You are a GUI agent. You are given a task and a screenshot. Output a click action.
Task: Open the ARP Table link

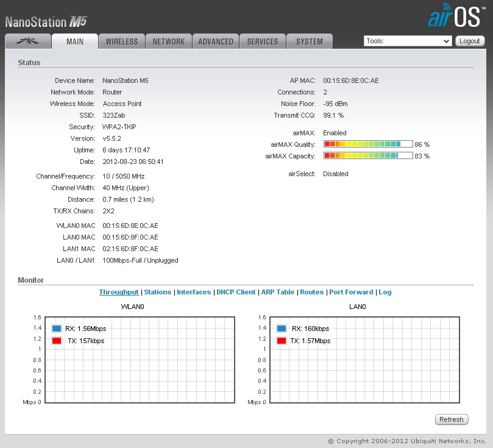coord(277,292)
